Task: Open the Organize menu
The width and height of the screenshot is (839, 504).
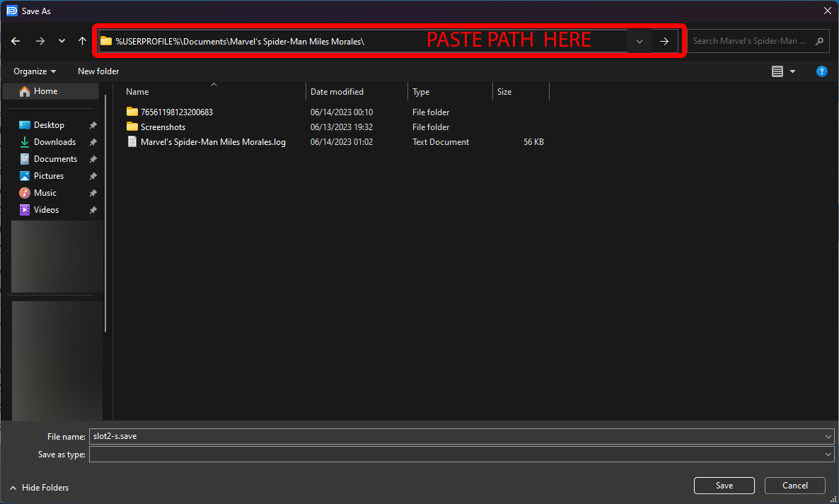Action: tap(34, 71)
